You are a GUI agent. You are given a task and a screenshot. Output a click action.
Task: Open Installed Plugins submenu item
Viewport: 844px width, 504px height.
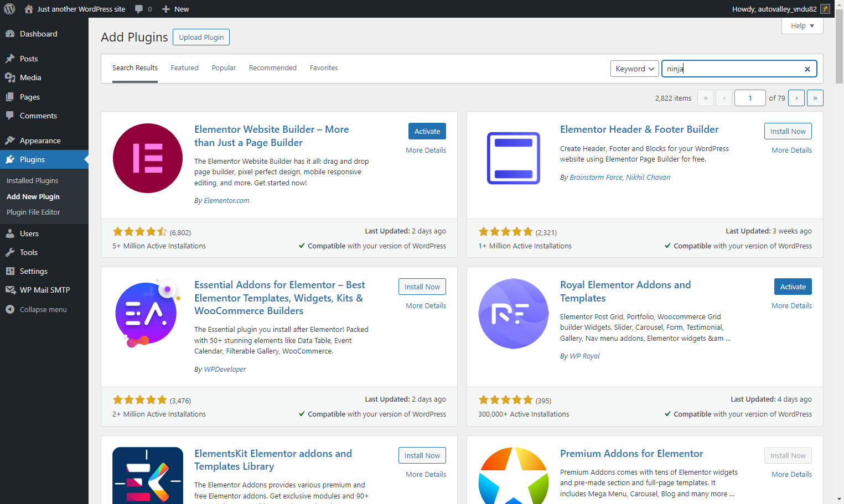[x=32, y=181]
